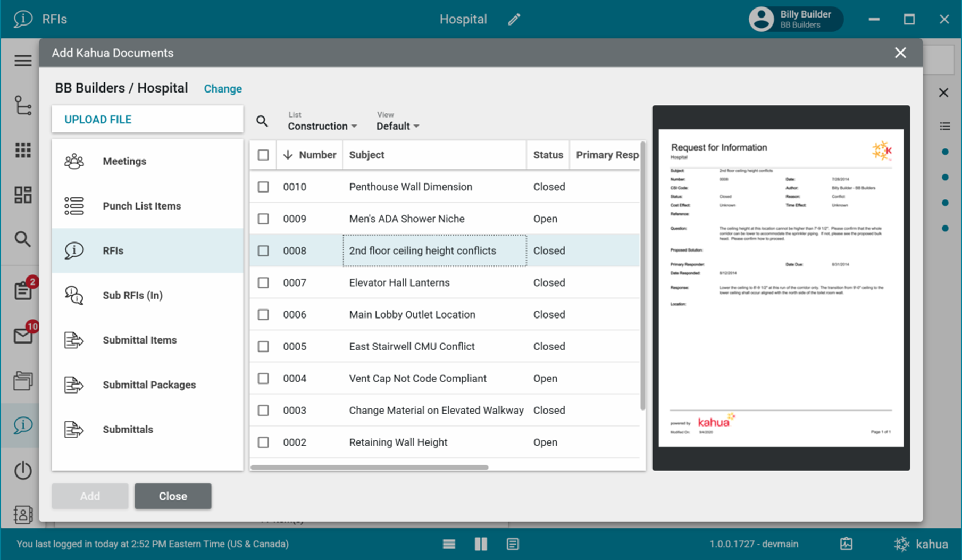Choose Submittal Packages from the left list
Image resolution: width=962 pixels, height=560 pixels.
(149, 385)
